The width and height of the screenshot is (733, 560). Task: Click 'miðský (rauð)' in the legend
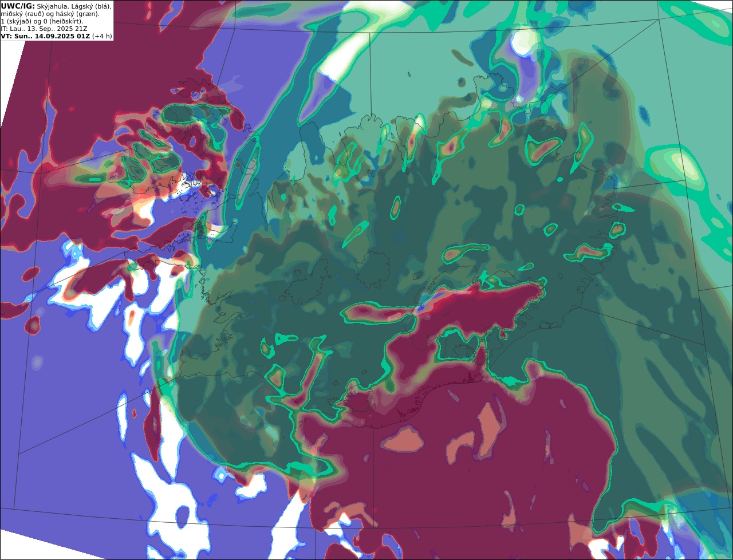[22, 14]
